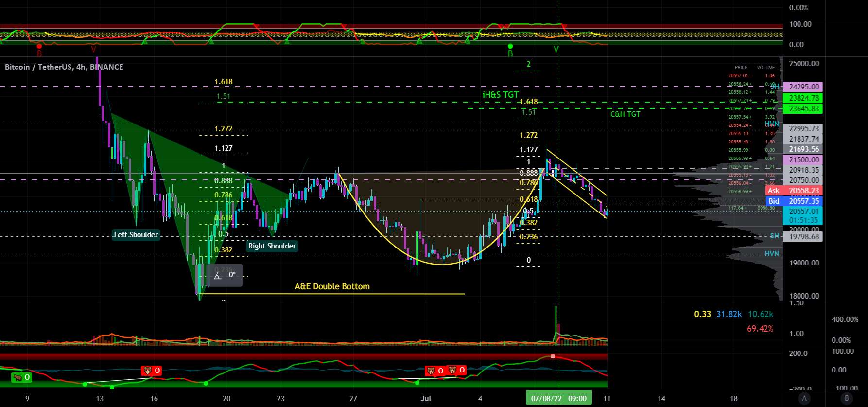Select the Right Shoulder label

pyautogui.click(x=272, y=246)
